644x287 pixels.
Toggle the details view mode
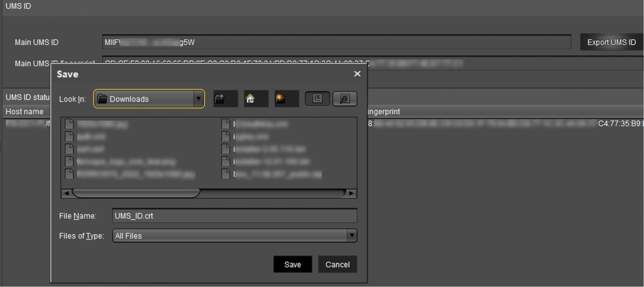345,98
